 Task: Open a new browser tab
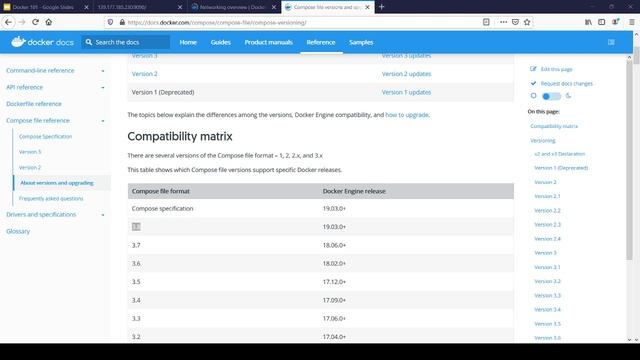tap(381, 7)
